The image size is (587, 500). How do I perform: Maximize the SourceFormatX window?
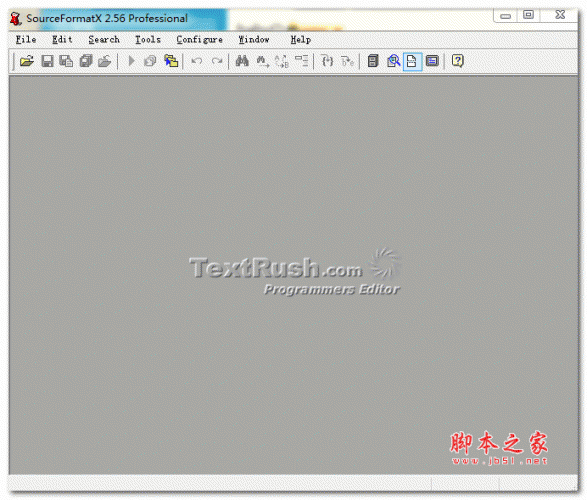pyautogui.click(x=528, y=15)
